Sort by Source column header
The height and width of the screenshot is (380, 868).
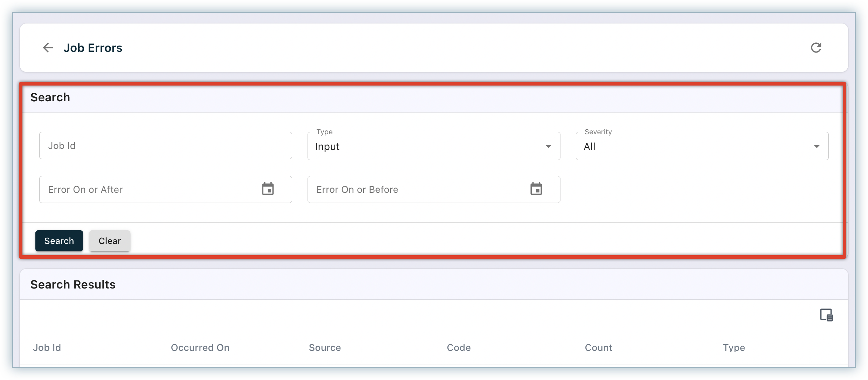[x=325, y=348]
